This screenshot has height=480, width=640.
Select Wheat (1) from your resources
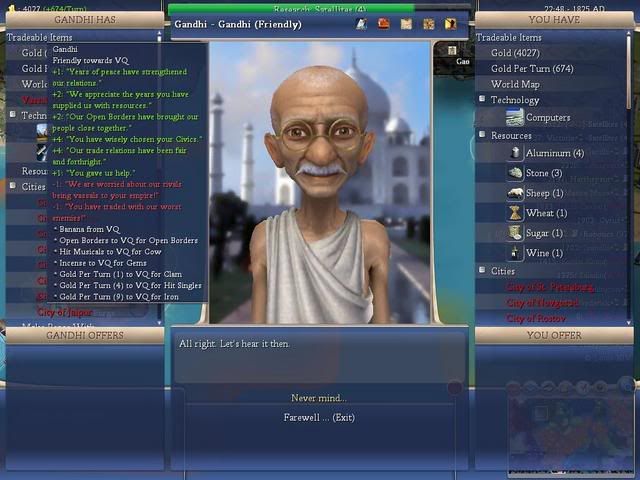click(547, 213)
